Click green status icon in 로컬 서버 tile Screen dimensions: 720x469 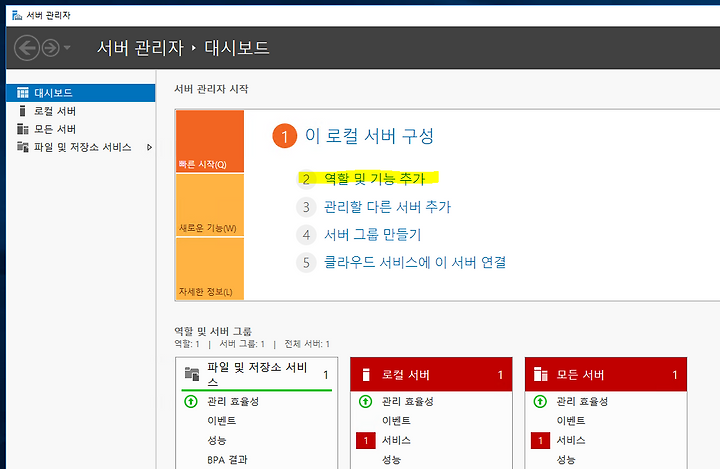tap(366, 401)
